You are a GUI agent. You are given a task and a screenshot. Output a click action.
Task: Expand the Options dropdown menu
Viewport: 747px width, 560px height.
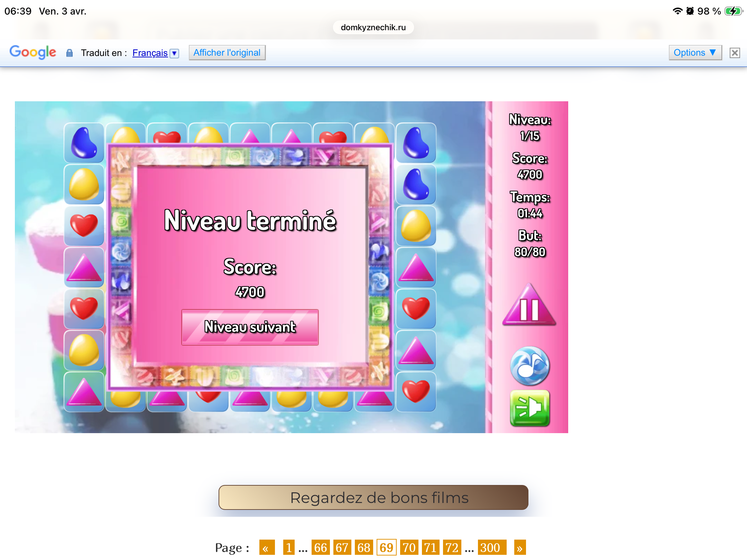click(x=695, y=53)
